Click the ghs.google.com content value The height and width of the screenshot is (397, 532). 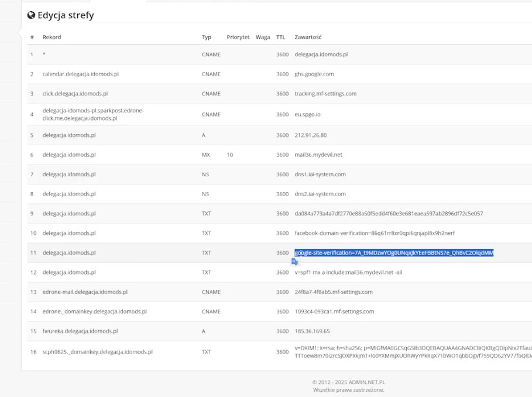(314, 74)
